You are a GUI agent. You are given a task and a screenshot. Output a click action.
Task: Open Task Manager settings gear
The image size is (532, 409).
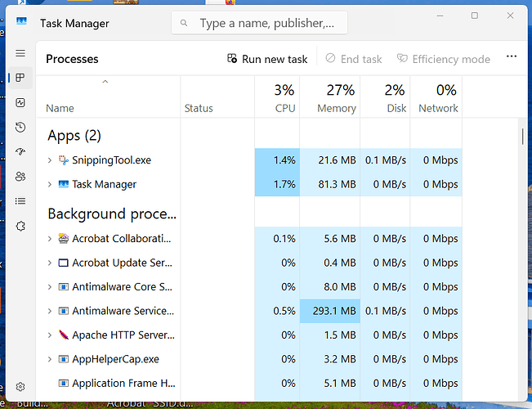[x=20, y=386]
